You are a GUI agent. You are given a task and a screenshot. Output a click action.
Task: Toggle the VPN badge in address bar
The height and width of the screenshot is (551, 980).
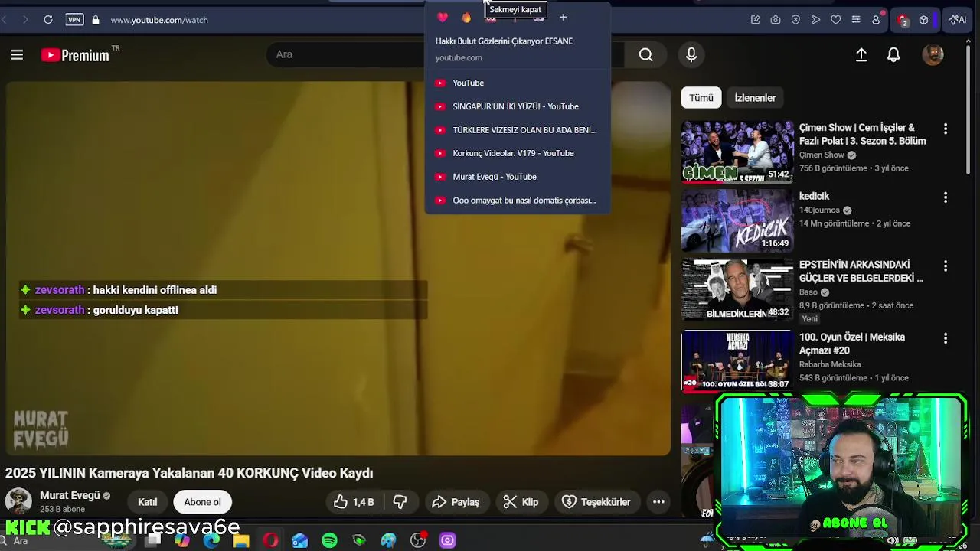coord(74,20)
